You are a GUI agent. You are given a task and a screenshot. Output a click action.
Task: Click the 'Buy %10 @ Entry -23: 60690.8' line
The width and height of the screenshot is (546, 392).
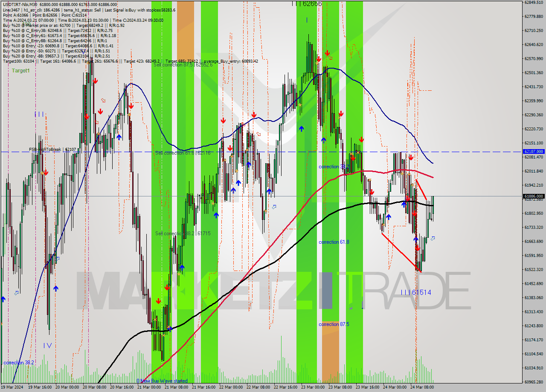coord(58,46)
